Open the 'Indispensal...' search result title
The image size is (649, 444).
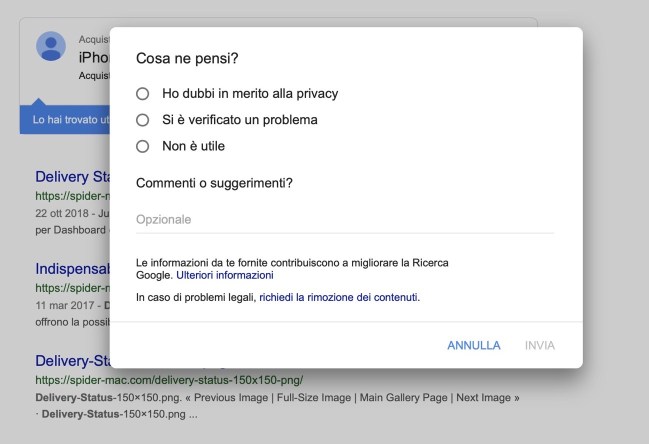(x=73, y=269)
